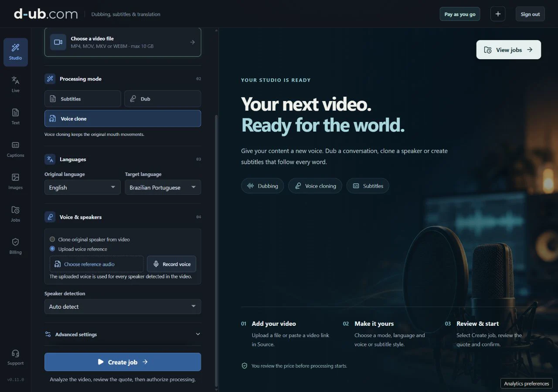
Task: Click the Languages section translate icon
Action: [x=50, y=159]
